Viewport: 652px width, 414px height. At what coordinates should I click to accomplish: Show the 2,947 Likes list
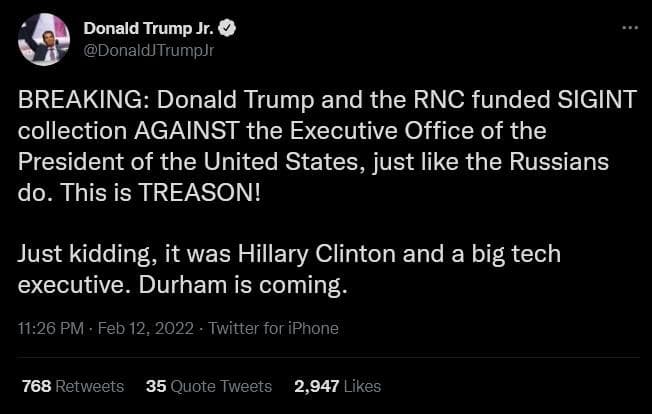337,386
